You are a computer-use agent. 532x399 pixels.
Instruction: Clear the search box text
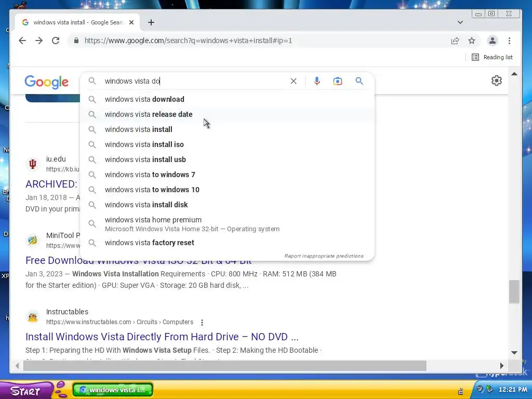tap(294, 81)
